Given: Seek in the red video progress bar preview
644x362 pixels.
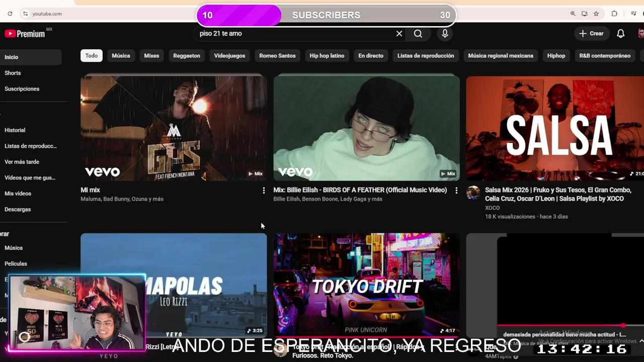Looking at the screenshot, I should 571,325.
